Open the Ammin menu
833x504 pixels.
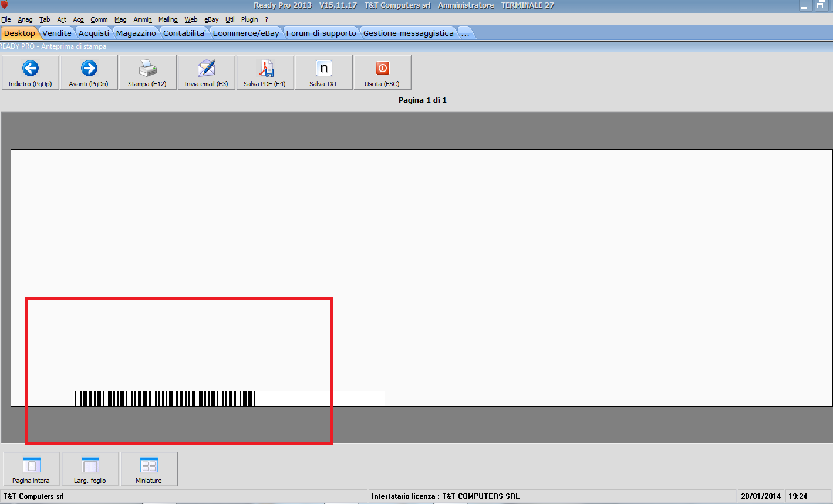coord(143,19)
